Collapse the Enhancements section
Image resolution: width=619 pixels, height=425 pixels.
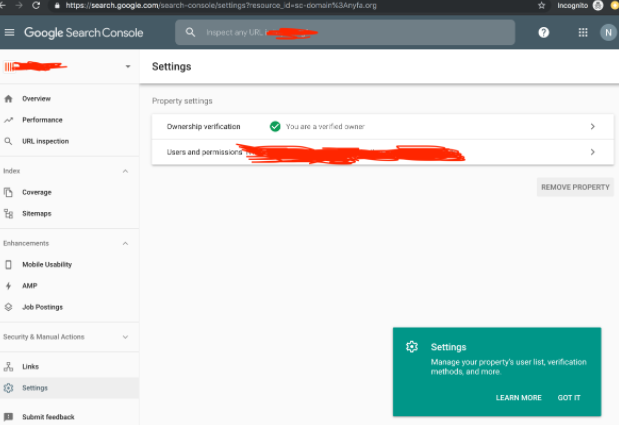point(125,243)
